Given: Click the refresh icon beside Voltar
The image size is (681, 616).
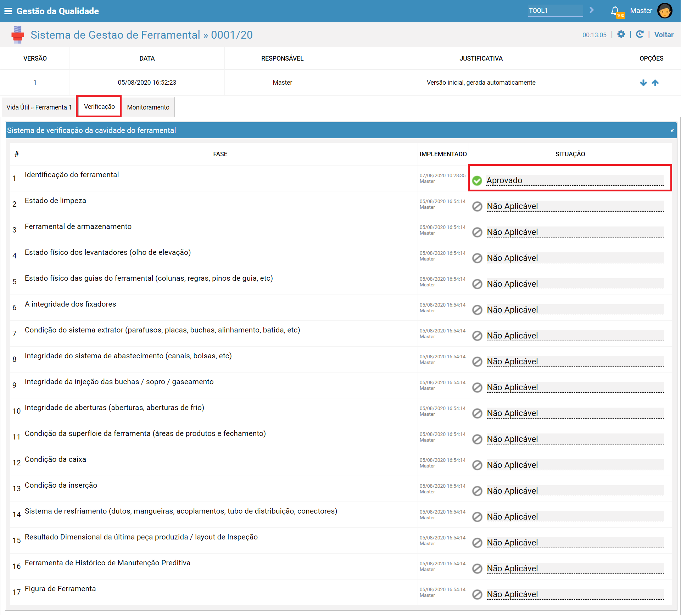Looking at the screenshot, I should (640, 34).
